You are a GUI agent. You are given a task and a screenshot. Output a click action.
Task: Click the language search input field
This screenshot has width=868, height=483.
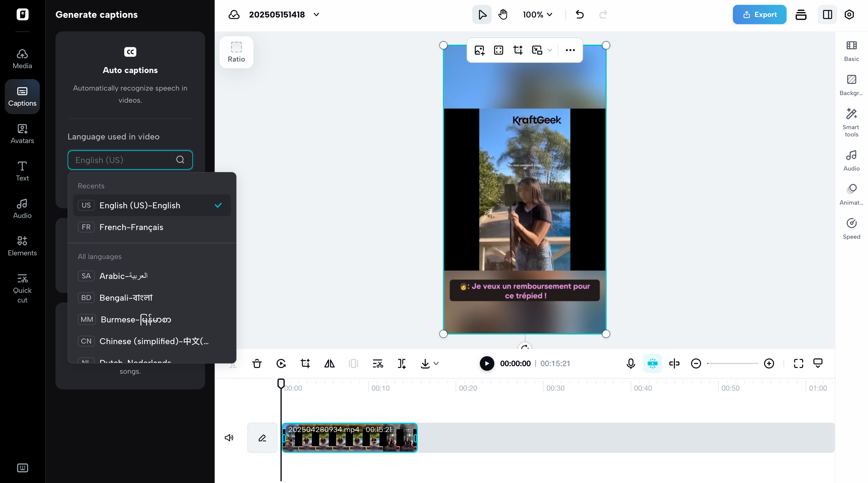tap(125, 160)
